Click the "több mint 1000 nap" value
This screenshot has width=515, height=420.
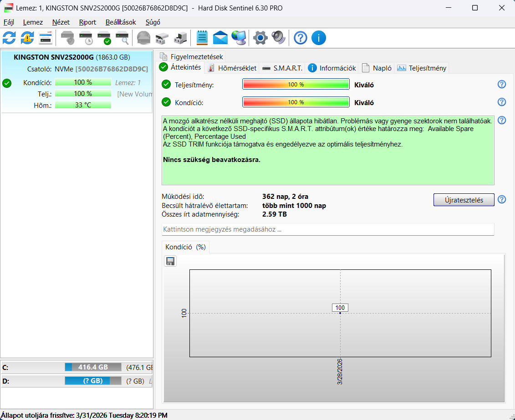[x=294, y=206]
